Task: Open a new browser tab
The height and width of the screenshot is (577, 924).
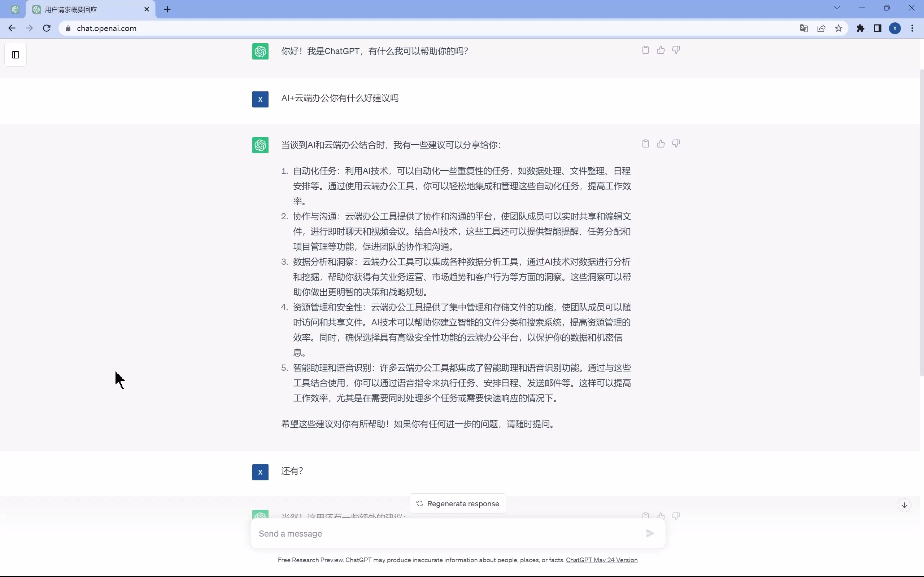Action: pyautogui.click(x=167, y=9)
